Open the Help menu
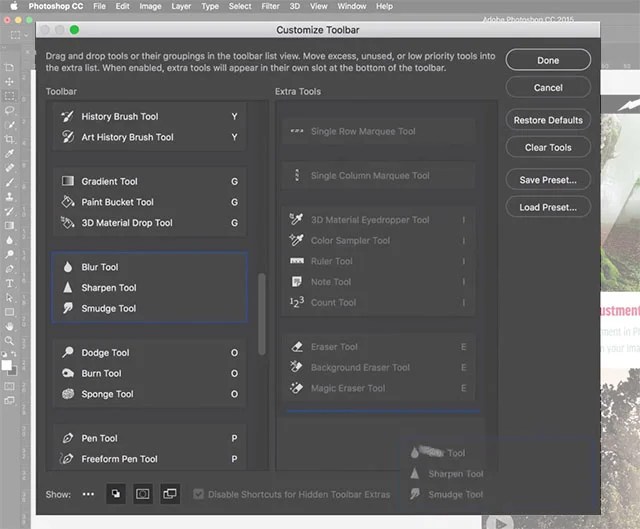 [x=384, y=6]
